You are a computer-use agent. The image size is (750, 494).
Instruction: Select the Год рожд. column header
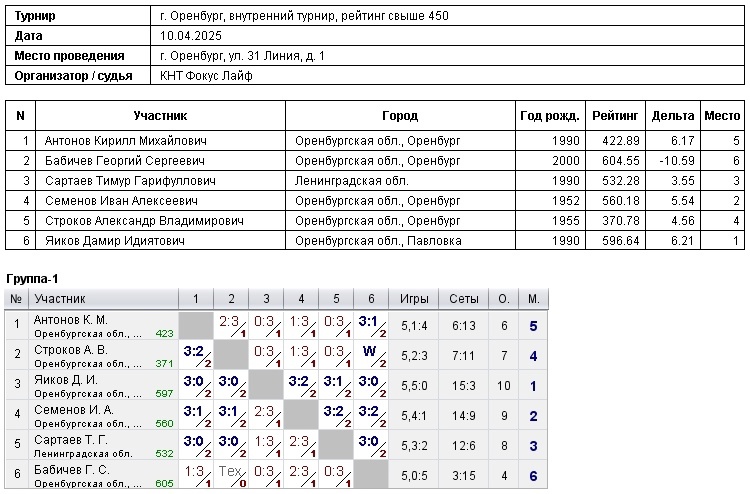(x=549, y=116)
